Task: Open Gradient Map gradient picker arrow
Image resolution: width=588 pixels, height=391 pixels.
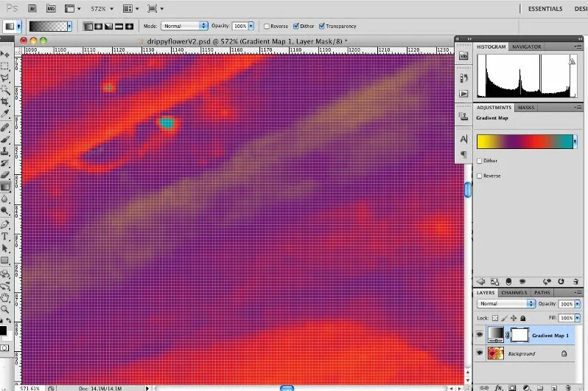Action: click(575, 142)
